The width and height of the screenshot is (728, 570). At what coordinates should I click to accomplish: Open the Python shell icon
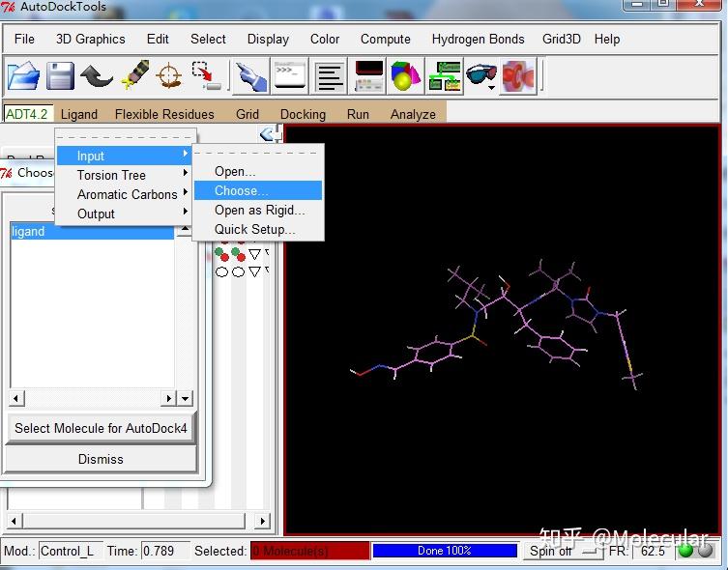click(x=290, y=75)
